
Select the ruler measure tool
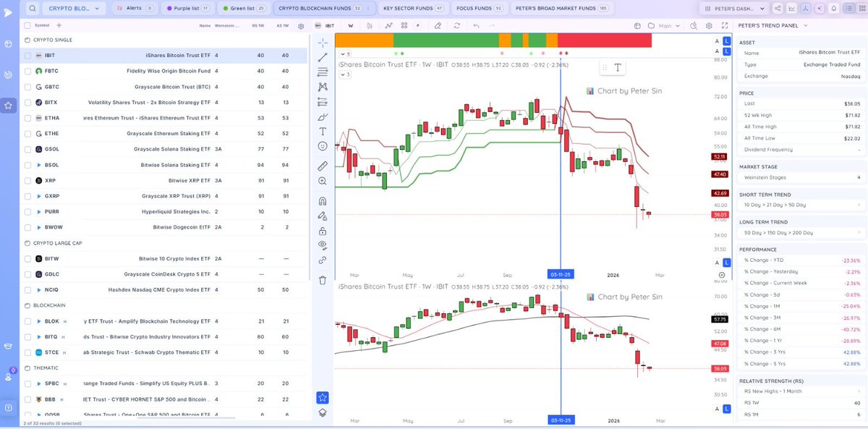point(323,166)
